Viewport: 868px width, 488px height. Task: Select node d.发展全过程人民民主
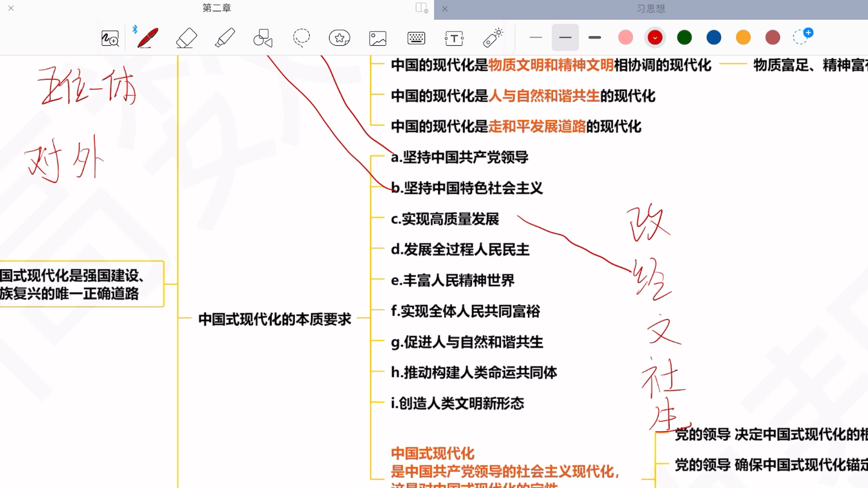pos(459,249)
